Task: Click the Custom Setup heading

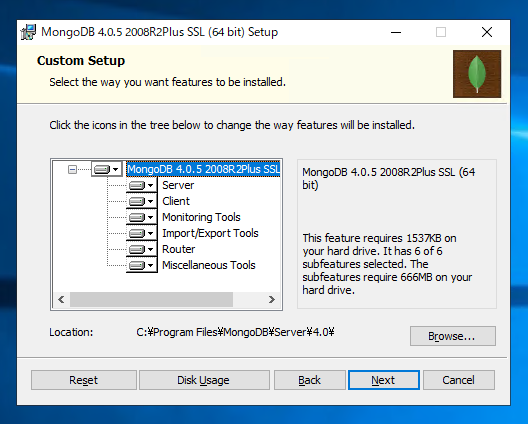Action: [81, 61]
